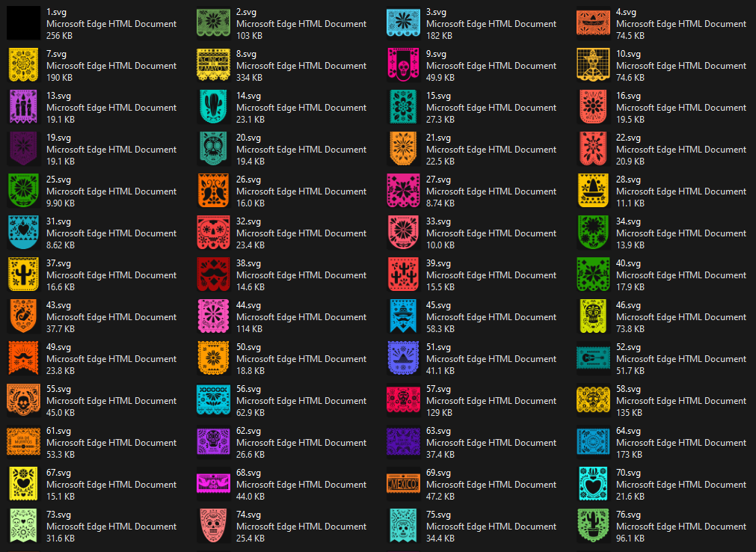Click the teal skull icon of 20.svg
The width and height of the screenshot is (756, 552).
pyautogui.click(x=213, y=149)
